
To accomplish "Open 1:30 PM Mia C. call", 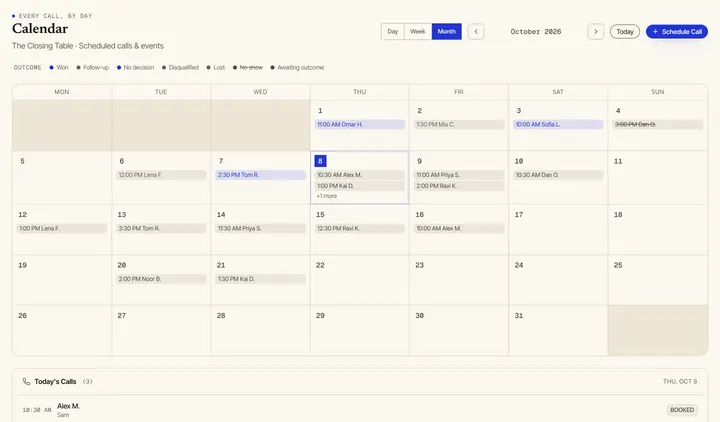I will coord(459,124).
